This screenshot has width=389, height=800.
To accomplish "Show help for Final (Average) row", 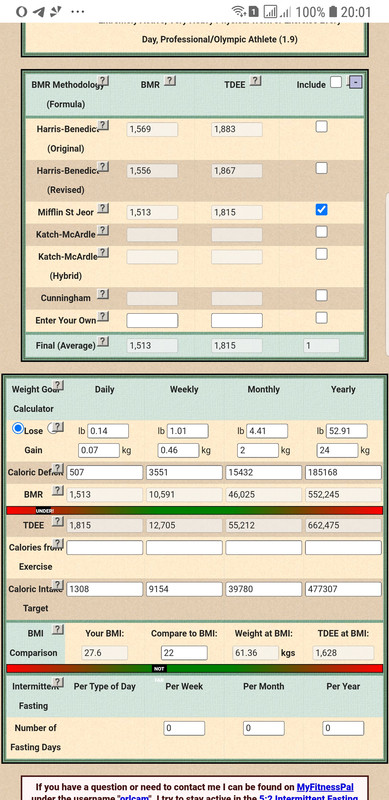I will click(103, 342).
